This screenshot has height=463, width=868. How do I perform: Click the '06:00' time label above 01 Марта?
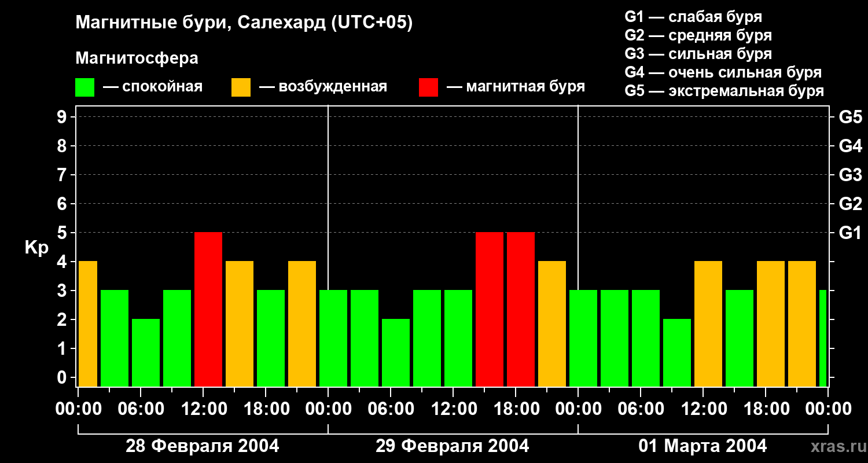coord(641,409)
